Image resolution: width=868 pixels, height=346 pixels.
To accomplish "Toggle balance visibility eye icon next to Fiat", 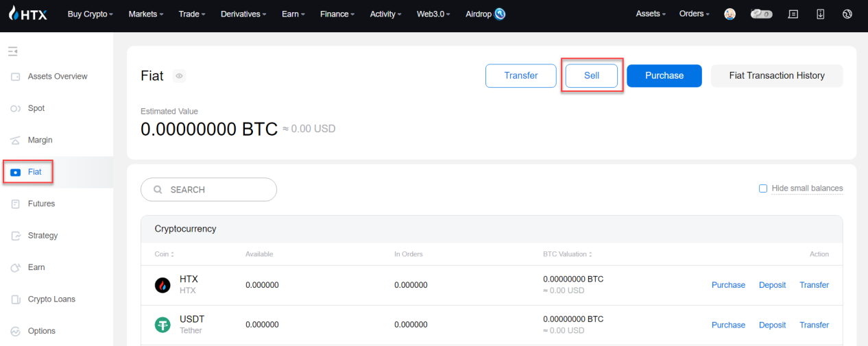I will pos(179,76).
